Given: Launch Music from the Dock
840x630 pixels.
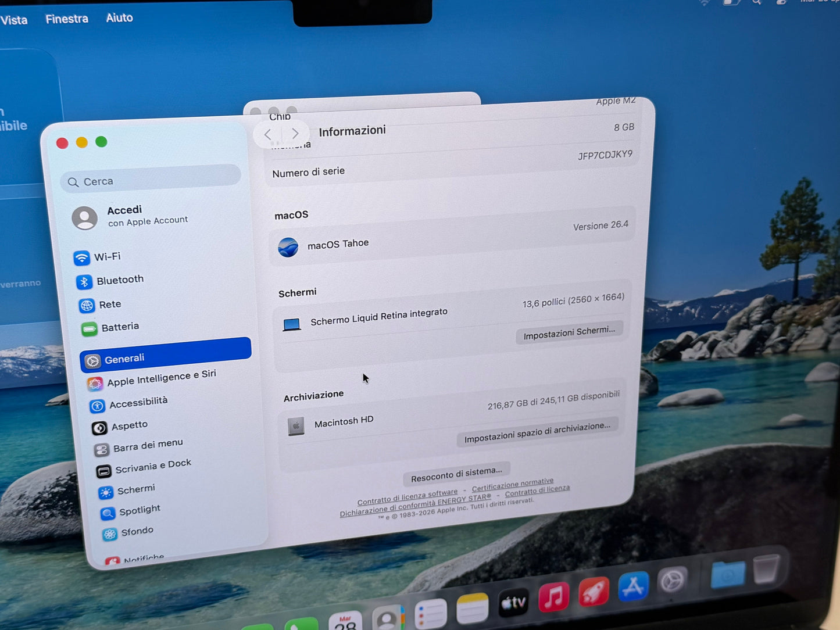Looking at the screenshot, I should 554,596.
